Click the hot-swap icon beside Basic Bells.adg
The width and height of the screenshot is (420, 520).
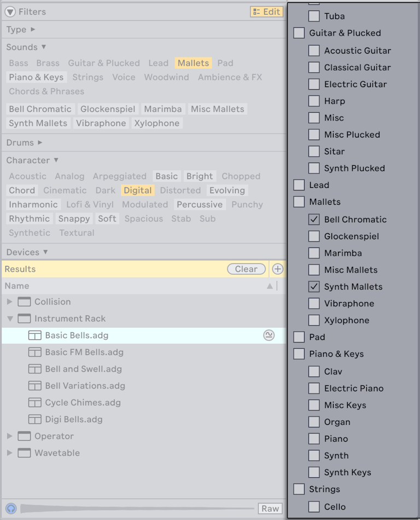pyautogui.click(x=269, y=336)
